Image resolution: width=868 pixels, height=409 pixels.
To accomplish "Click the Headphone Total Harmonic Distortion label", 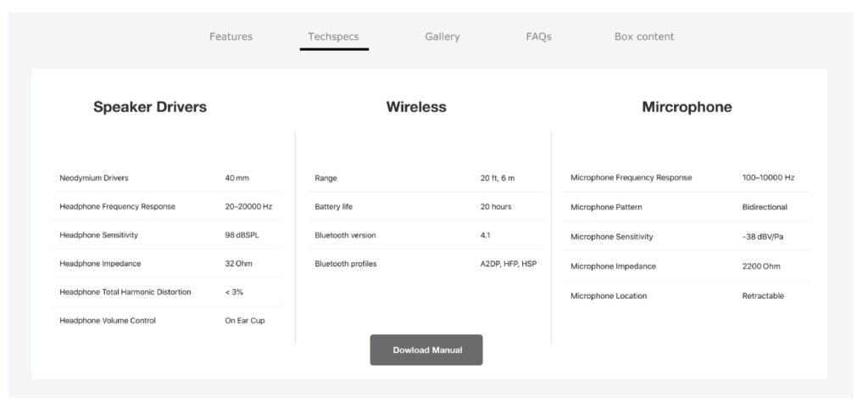I will click(125, 292).
